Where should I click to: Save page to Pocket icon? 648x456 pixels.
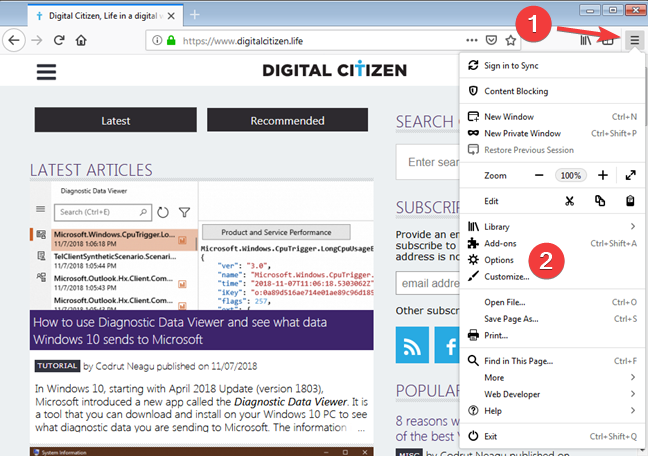pyautogui.click(x=491, y=40)
